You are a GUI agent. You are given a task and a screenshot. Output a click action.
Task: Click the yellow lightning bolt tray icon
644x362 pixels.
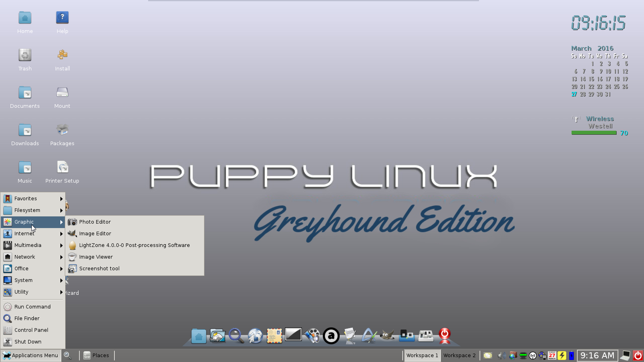[x=562, y=356]
